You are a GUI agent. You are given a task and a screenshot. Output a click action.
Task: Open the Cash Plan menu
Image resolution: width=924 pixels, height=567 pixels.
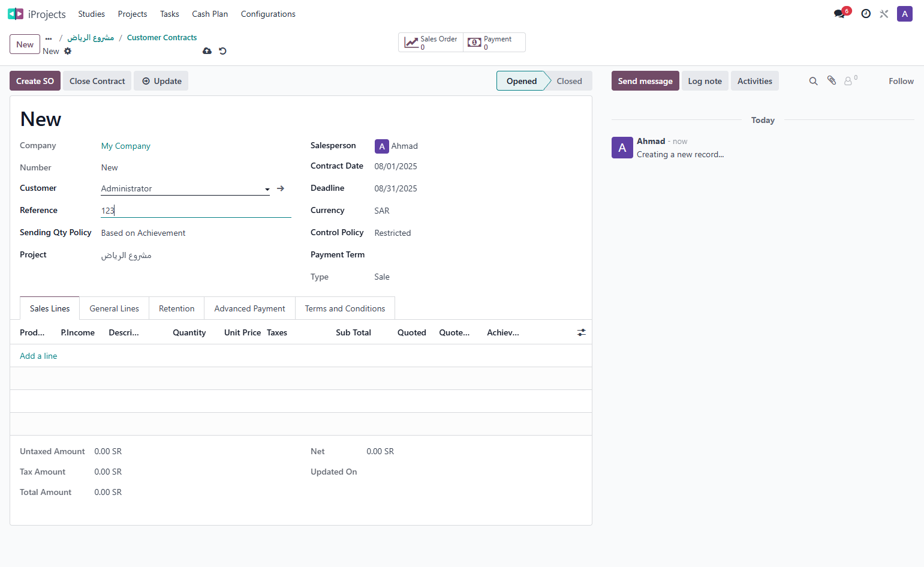(210, 14)
